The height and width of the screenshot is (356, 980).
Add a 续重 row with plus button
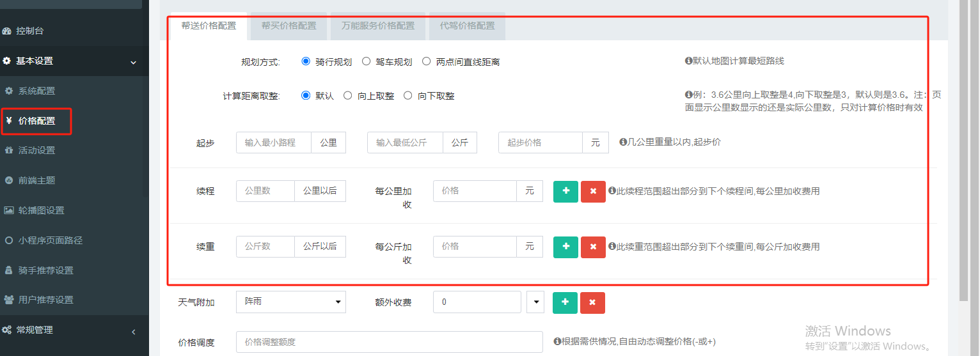tap(565, 247)
